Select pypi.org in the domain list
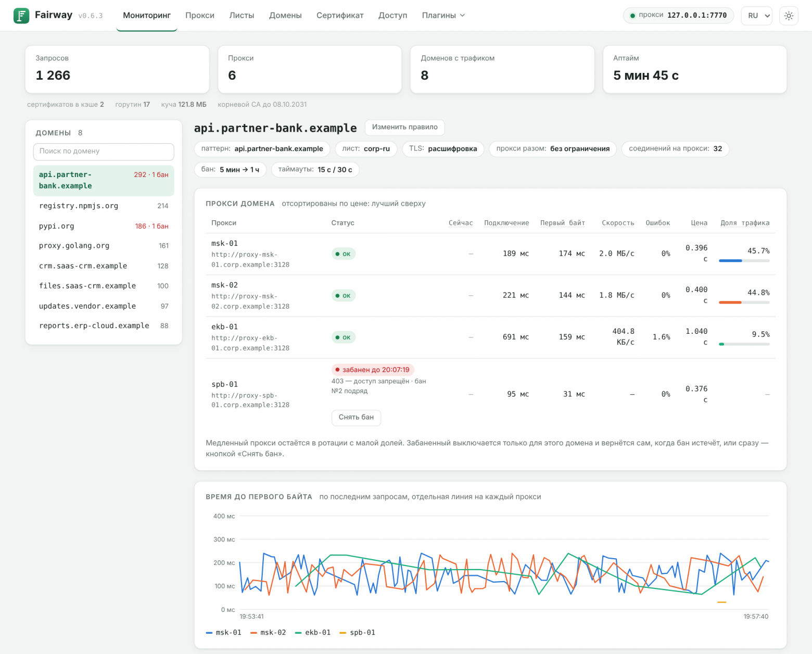This screenshot has height=654, width=812. [x=104, y=226]
